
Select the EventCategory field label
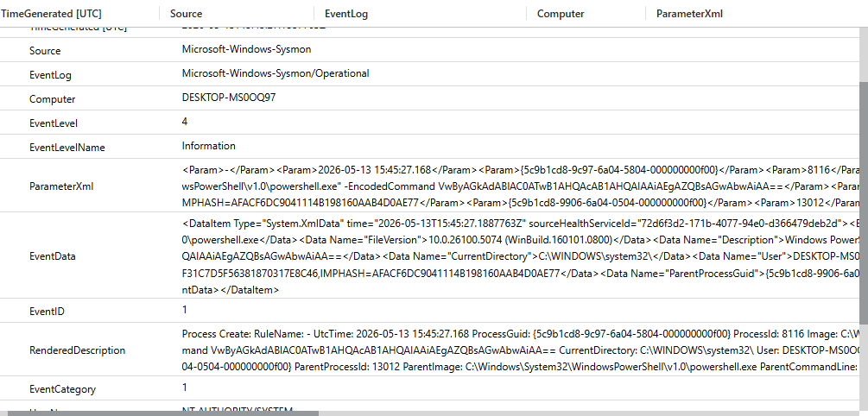(x=62, y=389)
